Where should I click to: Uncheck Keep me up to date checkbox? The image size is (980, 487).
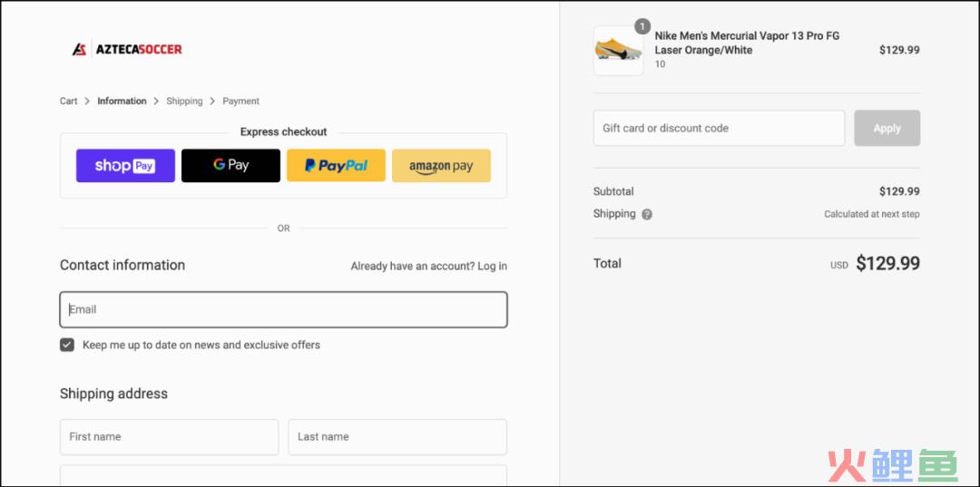point(67,345)
